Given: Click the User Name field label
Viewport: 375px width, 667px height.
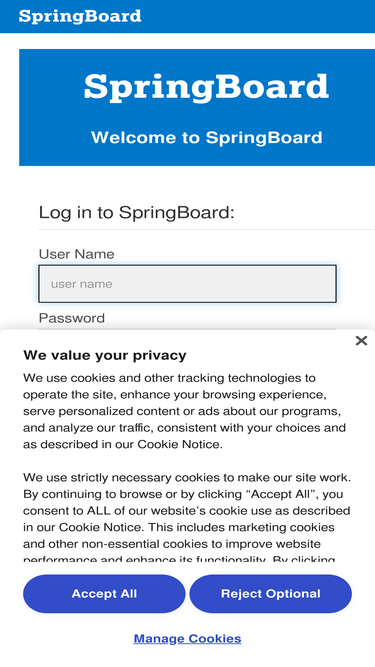Looking at the screenshot, I should pyautogui.click(x=77, y=254).
